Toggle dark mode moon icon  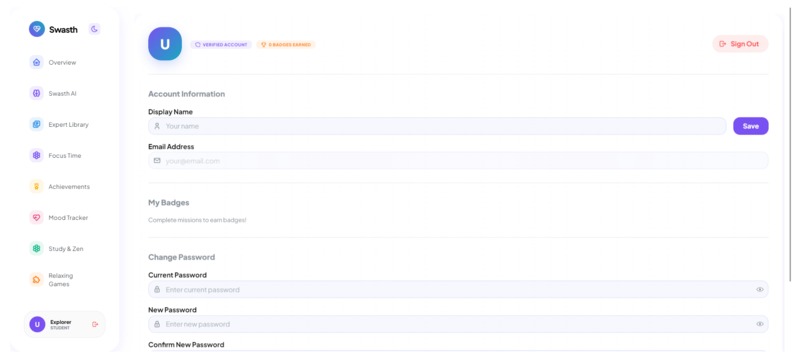tap(94, 29)
